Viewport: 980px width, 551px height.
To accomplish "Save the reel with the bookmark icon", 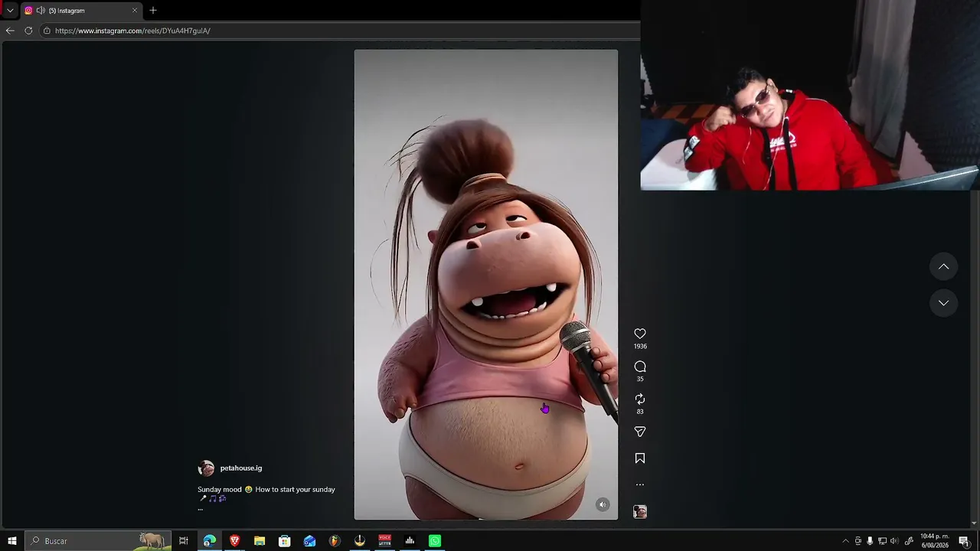I will (x=640, y=458).
